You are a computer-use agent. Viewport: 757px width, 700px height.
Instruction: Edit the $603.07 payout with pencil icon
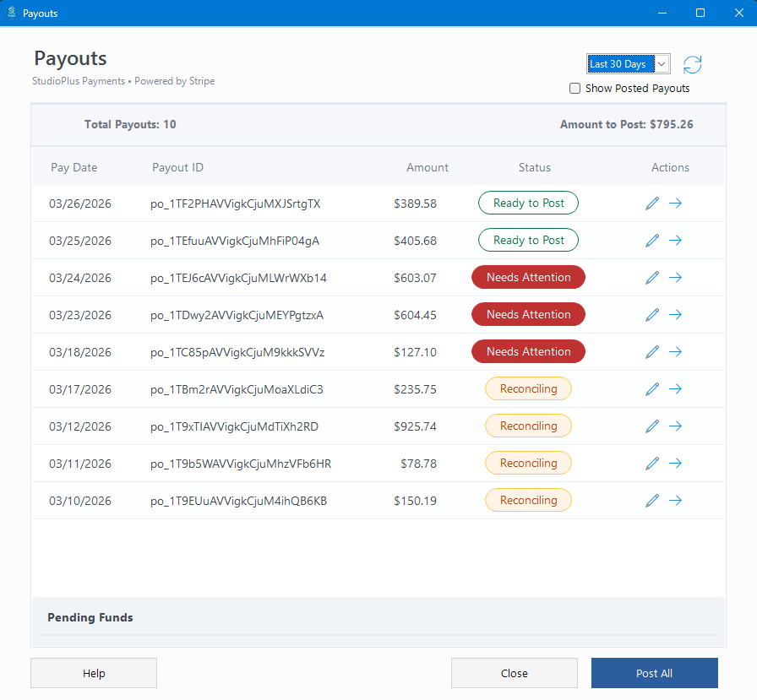click(x=651, y=278)
